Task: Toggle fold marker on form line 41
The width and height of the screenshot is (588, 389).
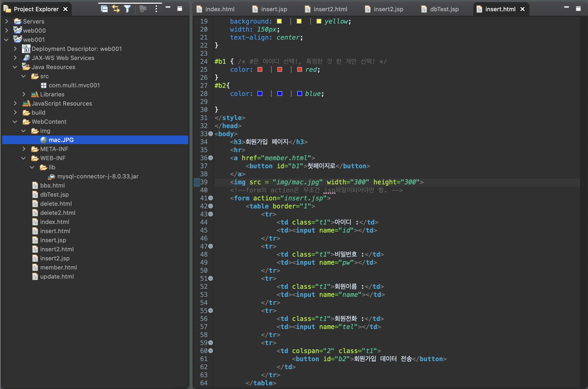Action: (x=211, y=198)
